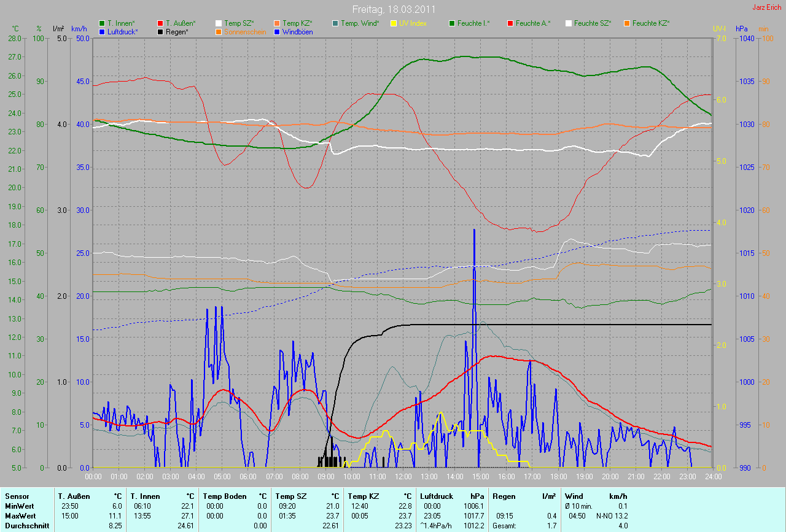Image resolution: width=786 pixels, height=532 pixels.
Task: Click the green T. Innen legend square
Action: 102,23
